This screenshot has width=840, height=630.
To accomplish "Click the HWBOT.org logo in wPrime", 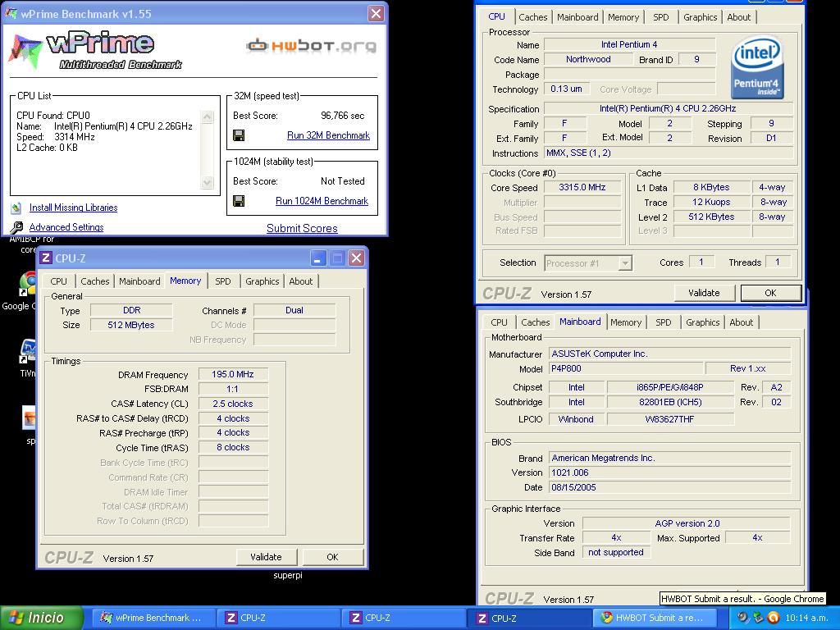I will click(x=311, y=46).
